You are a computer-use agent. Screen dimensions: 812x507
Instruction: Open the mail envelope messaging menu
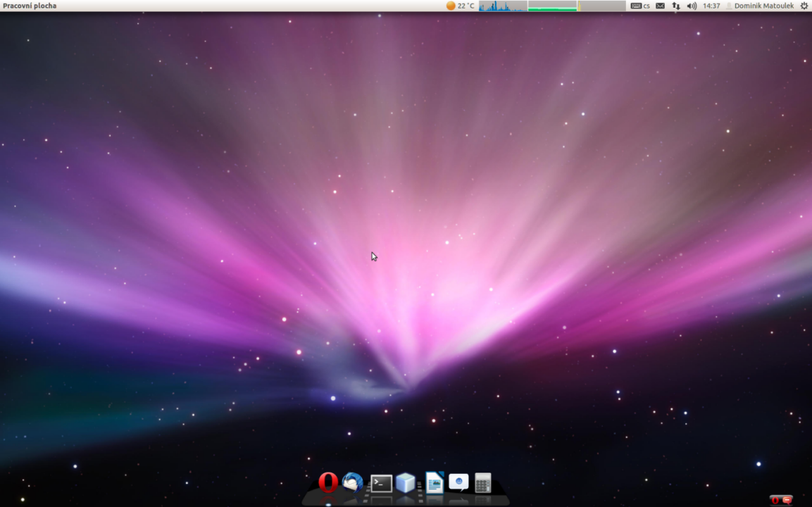(x=660, y=6)
